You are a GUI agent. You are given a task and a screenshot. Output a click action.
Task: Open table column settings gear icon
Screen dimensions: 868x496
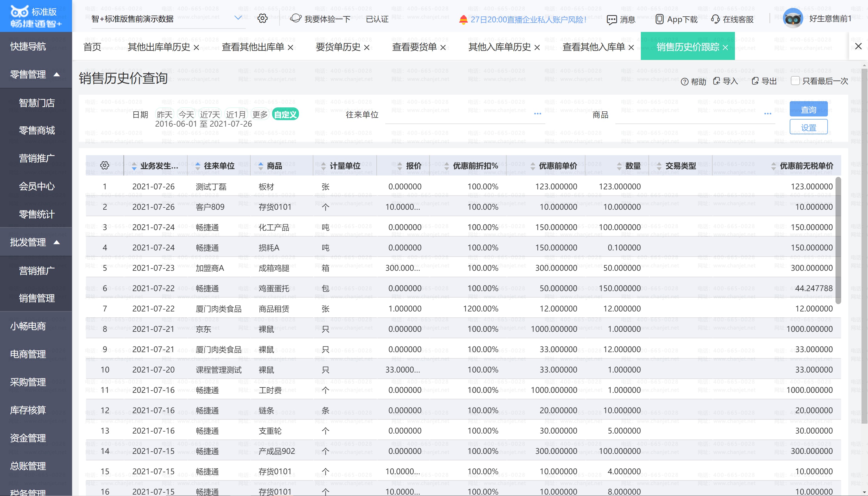click(105, 166)
